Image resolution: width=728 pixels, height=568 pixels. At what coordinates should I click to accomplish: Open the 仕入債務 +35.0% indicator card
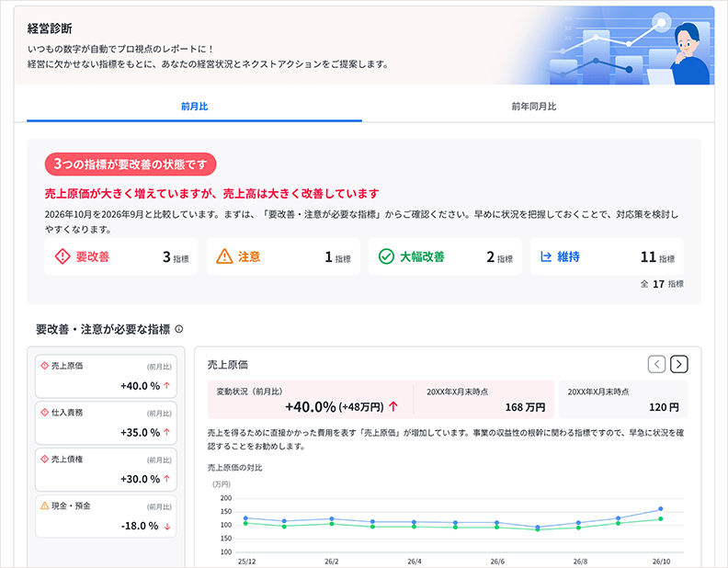click(x=106, y=423)
